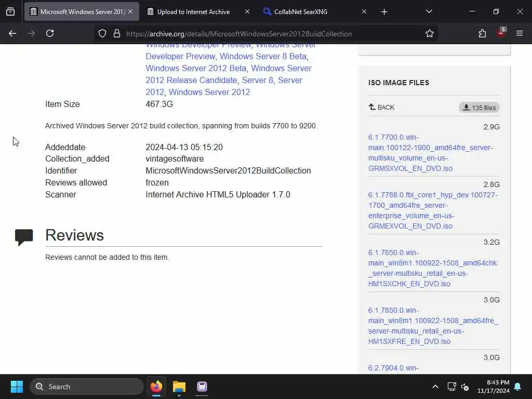Select the Addeddate value 2024-04-13 05:15:20

coord(184,147)
